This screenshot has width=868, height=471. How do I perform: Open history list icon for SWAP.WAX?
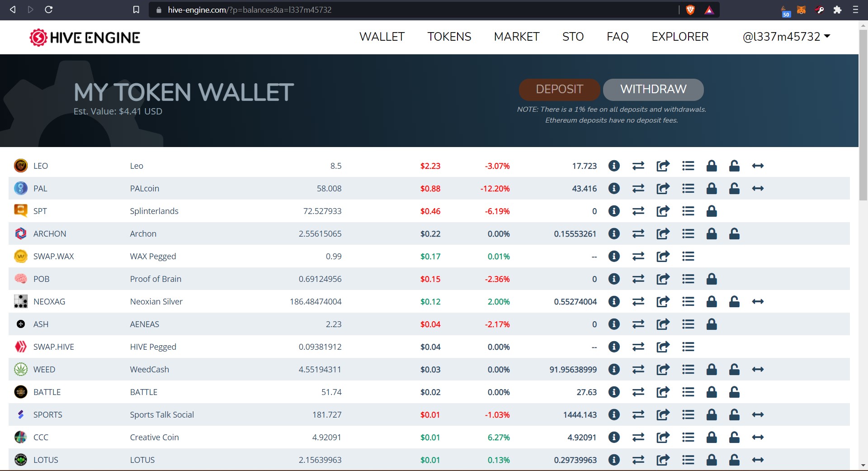click(x=688, y=257)
